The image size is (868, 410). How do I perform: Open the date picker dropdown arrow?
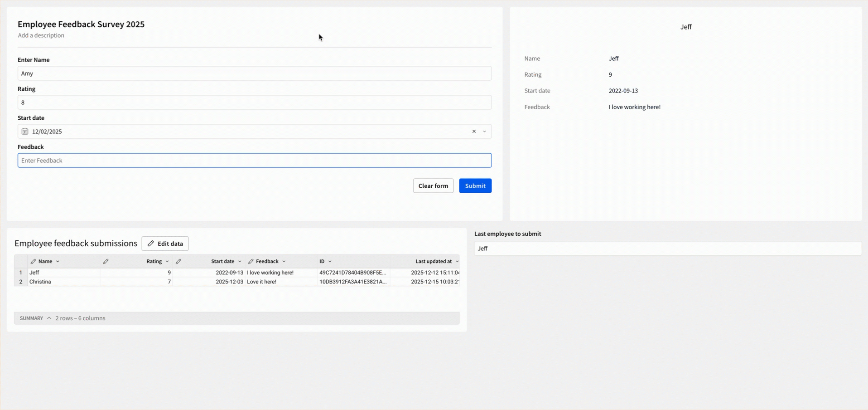coord(484,132)
